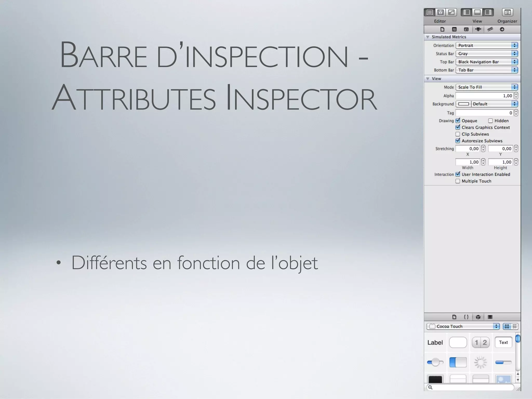Click the Alpha stepper arrows
The height and width of the screenshot is (399, 532).
tap(516, 96)
